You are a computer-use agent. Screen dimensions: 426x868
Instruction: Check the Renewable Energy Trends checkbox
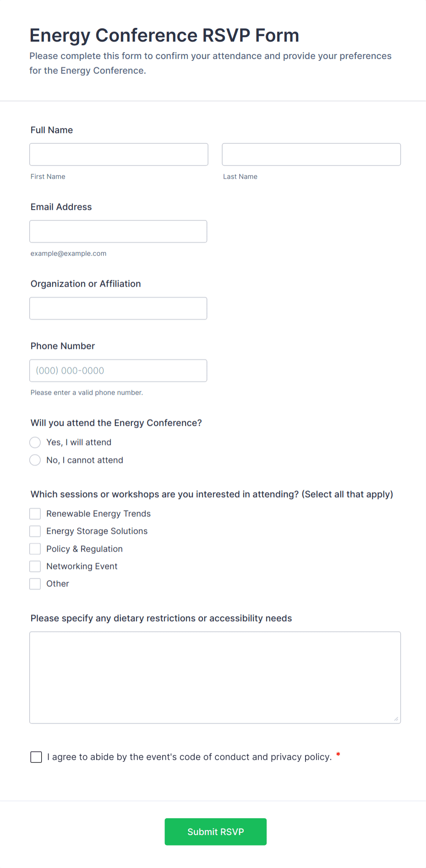click(35, 513)
